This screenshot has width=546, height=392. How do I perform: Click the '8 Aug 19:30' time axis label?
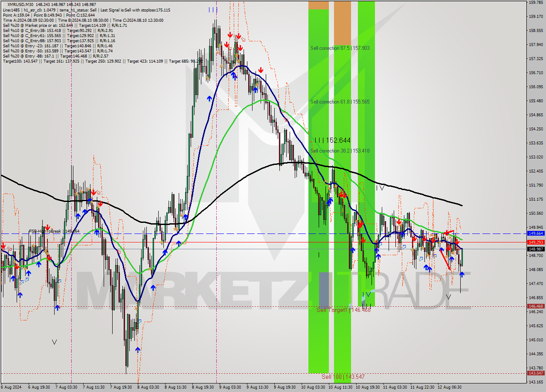pos(203,387)
